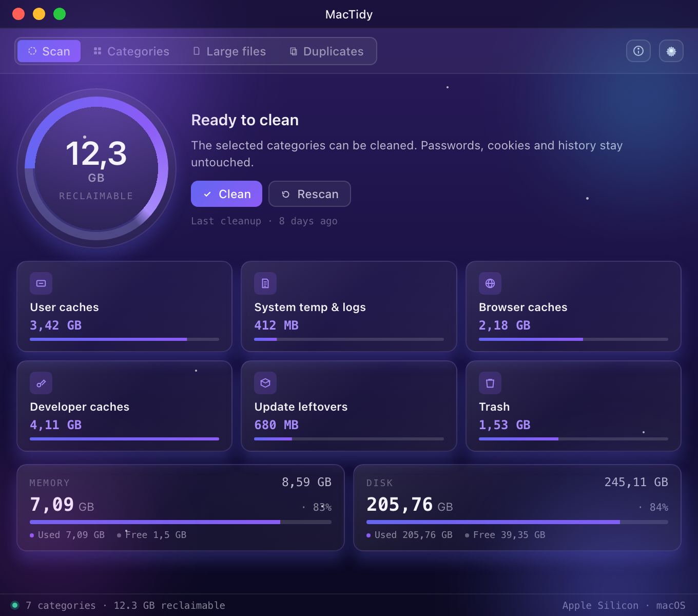
Task: Click the memory usage bar
Action: (181, 522)
